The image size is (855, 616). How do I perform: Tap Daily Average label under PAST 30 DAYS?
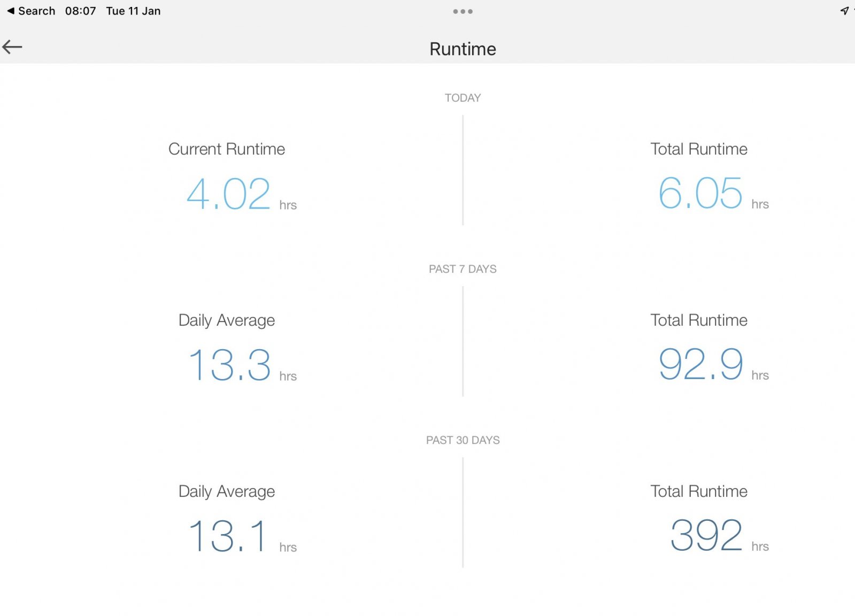click(227, 491)
